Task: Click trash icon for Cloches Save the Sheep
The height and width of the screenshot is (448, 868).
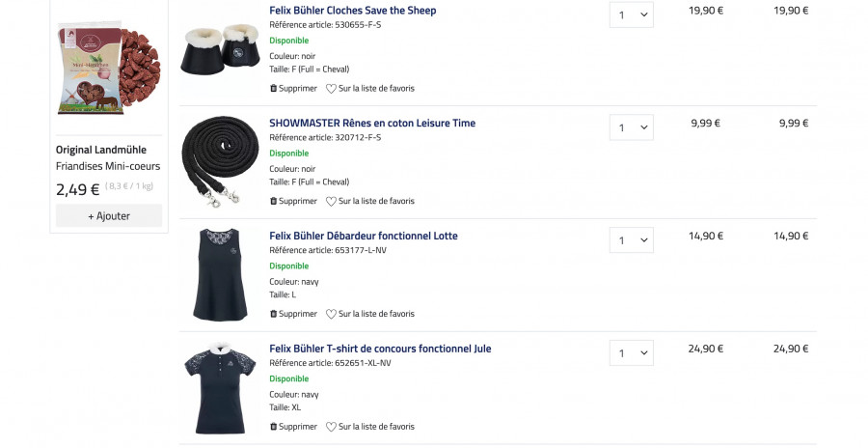Action: (274, 89)
